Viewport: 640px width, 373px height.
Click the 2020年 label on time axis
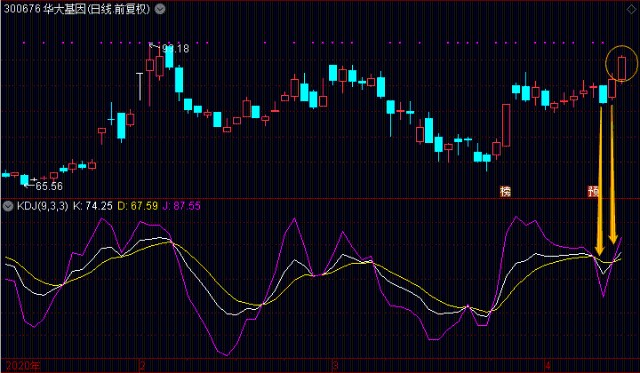point(23,365)
